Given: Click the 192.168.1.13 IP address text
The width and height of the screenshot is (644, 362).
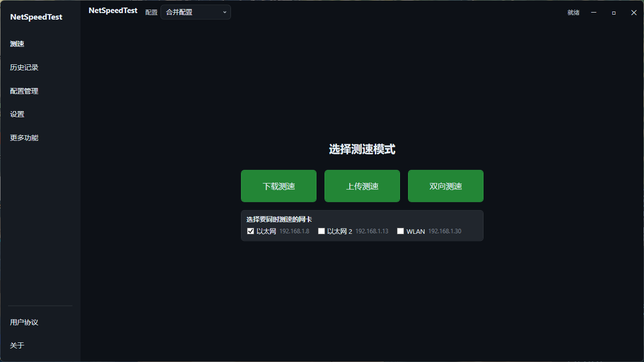Looking at the screenshot, I should pyautogui.click(x=372, y=231).
